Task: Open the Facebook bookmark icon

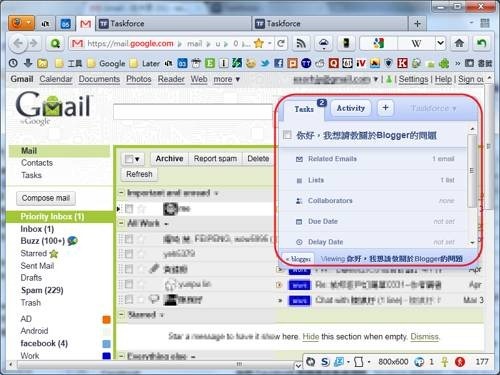Action: coord(278,63)
